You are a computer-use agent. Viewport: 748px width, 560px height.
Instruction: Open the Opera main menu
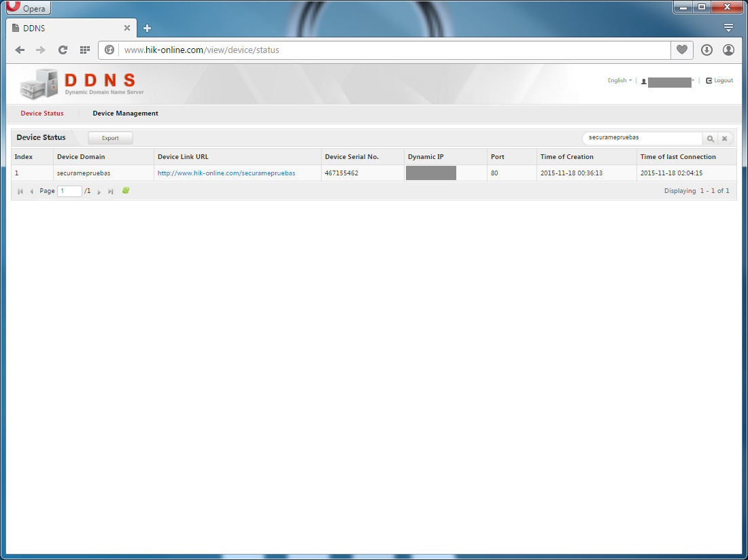pos(29,8)
